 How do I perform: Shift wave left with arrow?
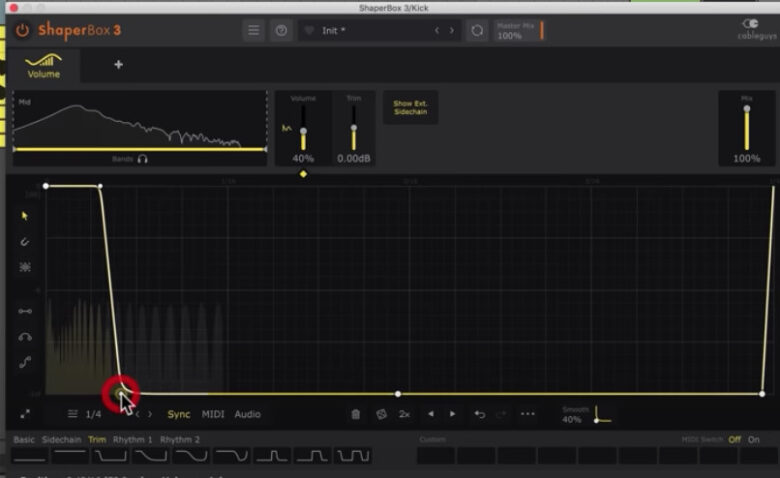(x=431, y=414)
